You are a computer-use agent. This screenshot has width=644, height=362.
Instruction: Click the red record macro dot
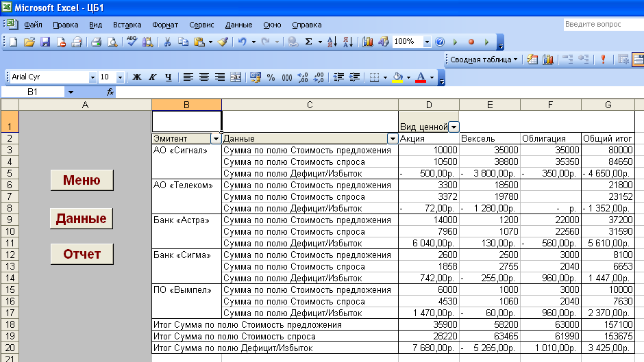[x=471, y=42]
